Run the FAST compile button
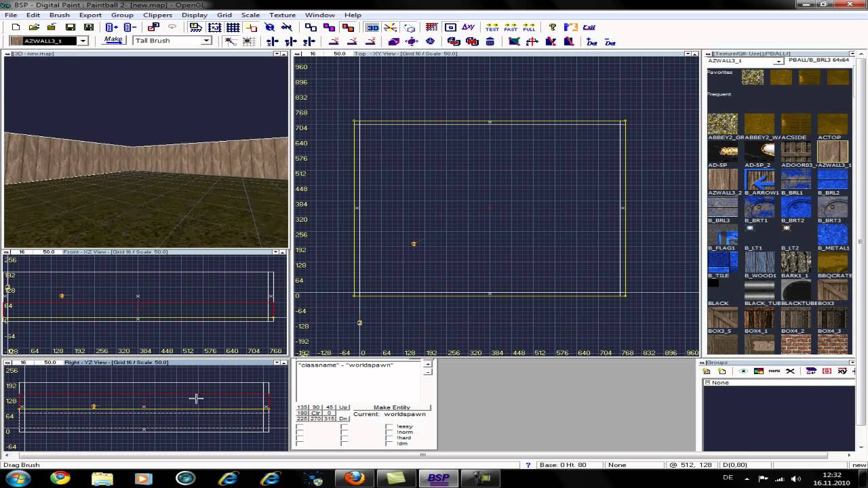 point(511,27)
